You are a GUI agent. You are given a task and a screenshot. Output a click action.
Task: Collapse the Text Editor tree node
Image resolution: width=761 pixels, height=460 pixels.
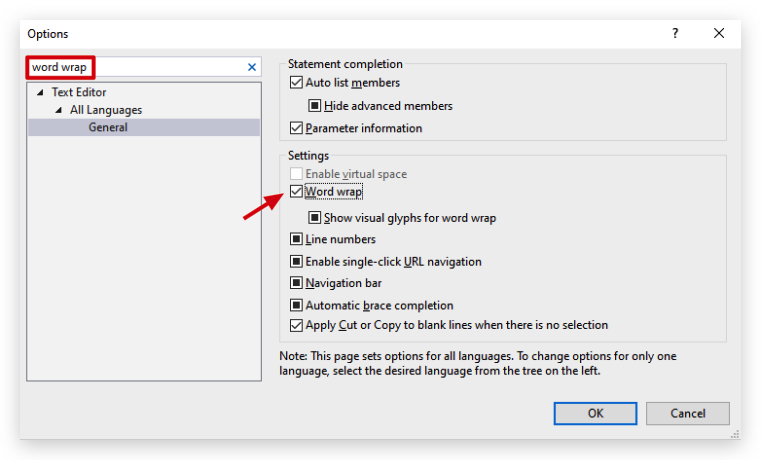pyautogui.click(x=40, y=92)
